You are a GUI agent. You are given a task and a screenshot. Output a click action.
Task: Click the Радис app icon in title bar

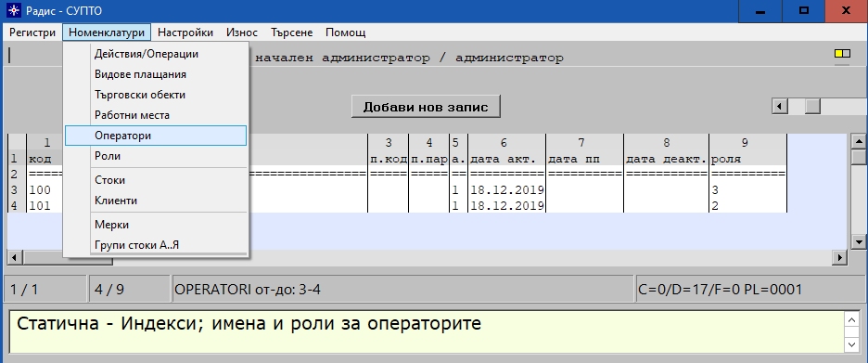pyautogui.click(x=13, y=10)
